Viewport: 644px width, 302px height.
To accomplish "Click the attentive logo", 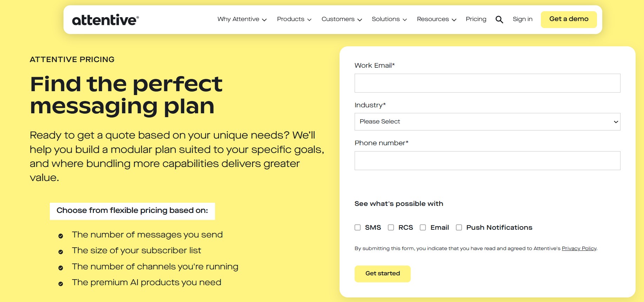I will [104, 20].
